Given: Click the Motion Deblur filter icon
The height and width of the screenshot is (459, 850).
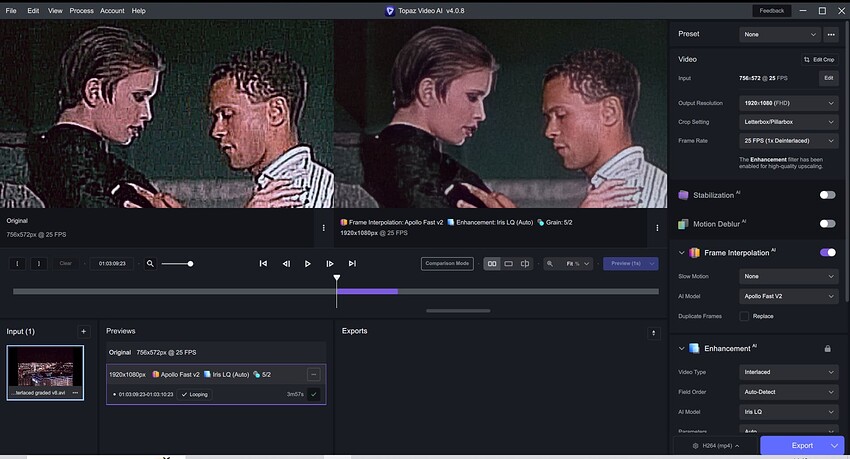Looking at the screenshot, I should click(683, 224).
